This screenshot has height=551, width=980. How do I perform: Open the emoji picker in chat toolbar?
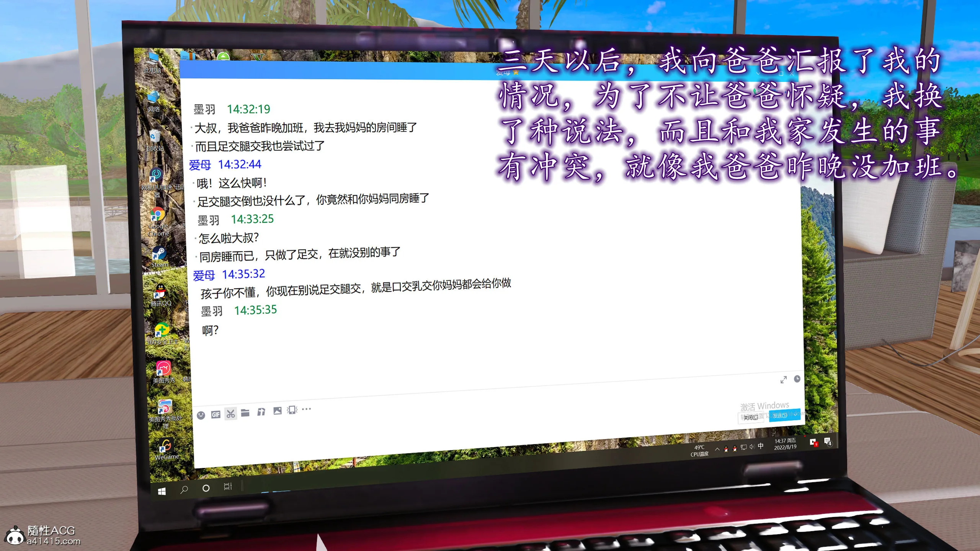(201, 415)
